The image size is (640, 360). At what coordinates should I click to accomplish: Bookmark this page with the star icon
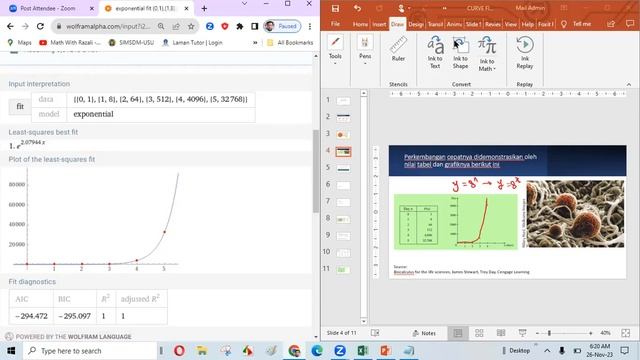(x=191, y=26)
